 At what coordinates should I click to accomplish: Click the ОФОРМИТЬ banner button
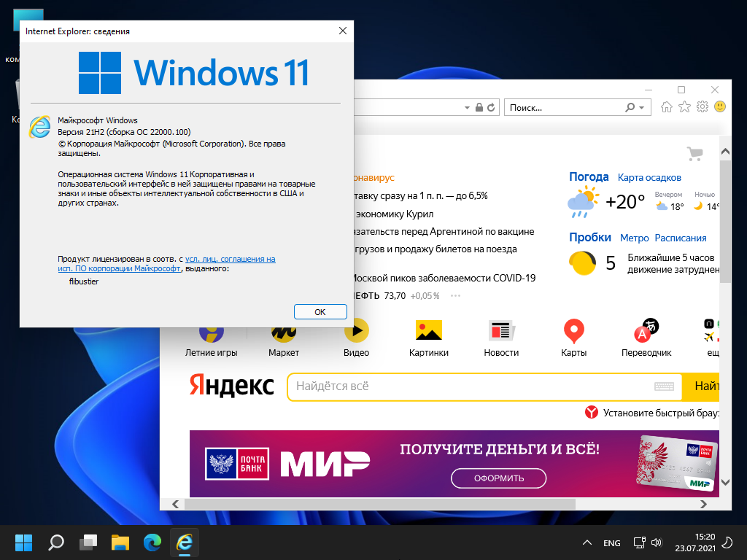click(498, 478)
